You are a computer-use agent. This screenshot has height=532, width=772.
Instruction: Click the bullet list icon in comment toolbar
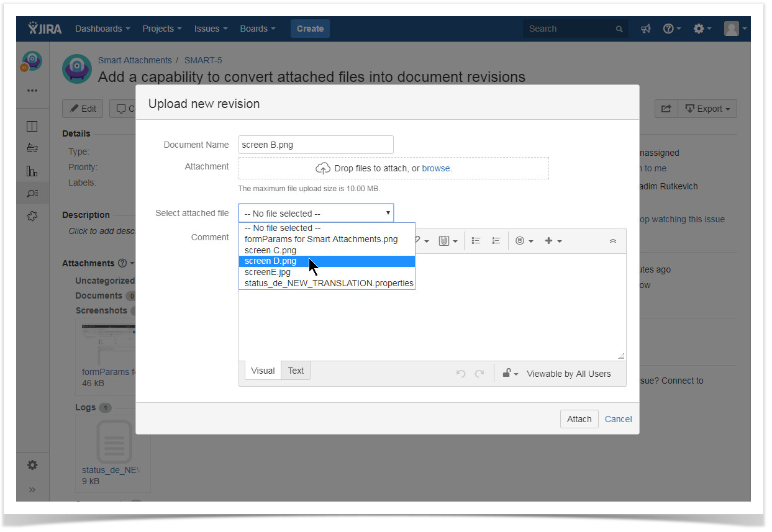click(x=476, y=241)
